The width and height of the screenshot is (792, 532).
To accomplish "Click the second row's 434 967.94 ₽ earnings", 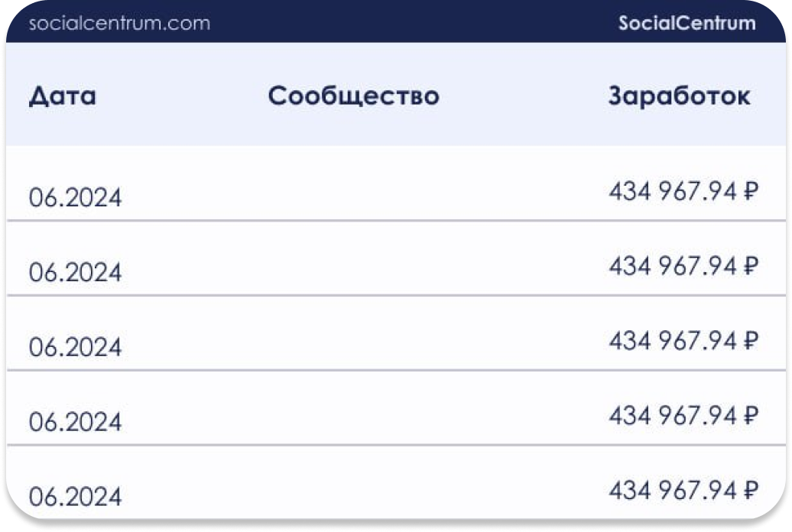I will [683, 266].
